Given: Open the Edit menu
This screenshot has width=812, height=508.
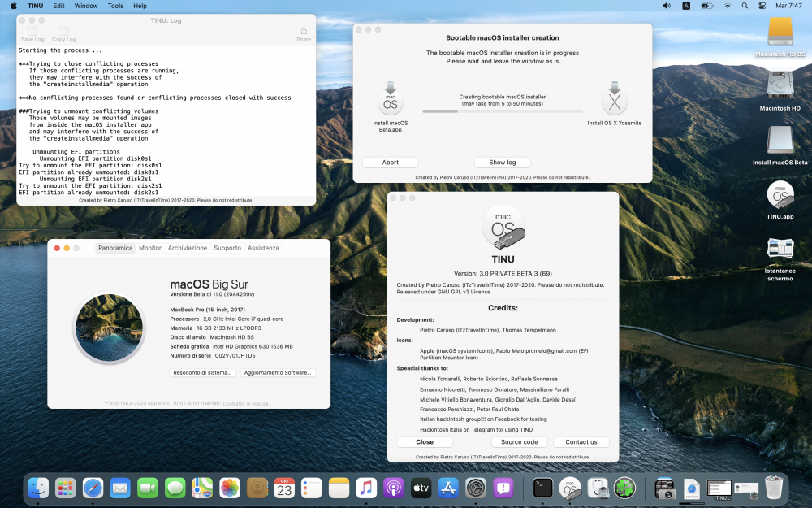Looking at the screenshot, I should 59,6.
